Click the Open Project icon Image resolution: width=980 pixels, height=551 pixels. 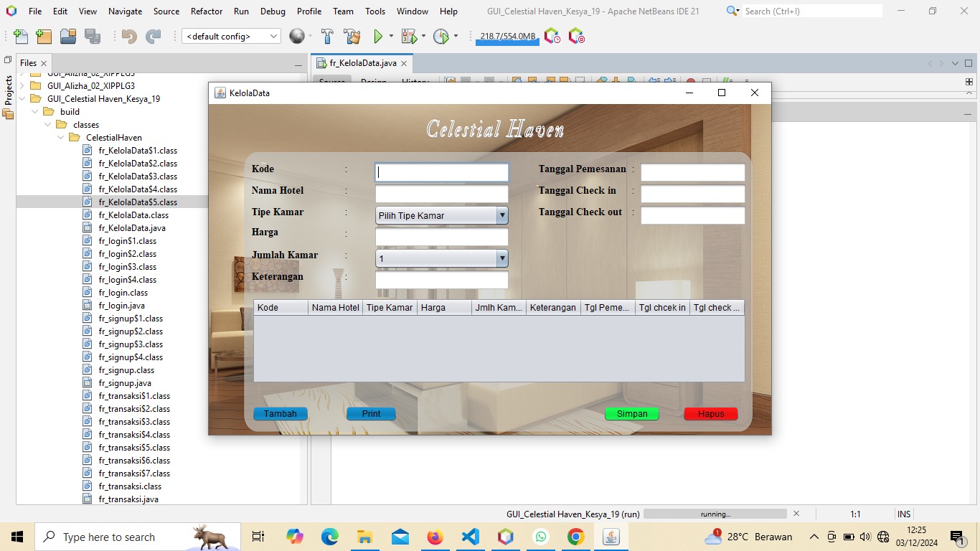click(x=68, y=37)
